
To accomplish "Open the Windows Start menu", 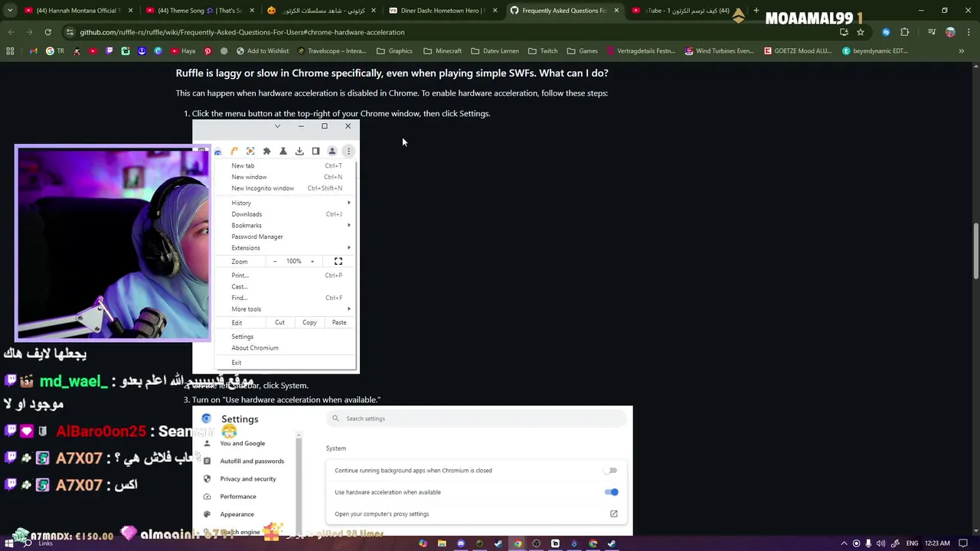I will click(10, 543).
